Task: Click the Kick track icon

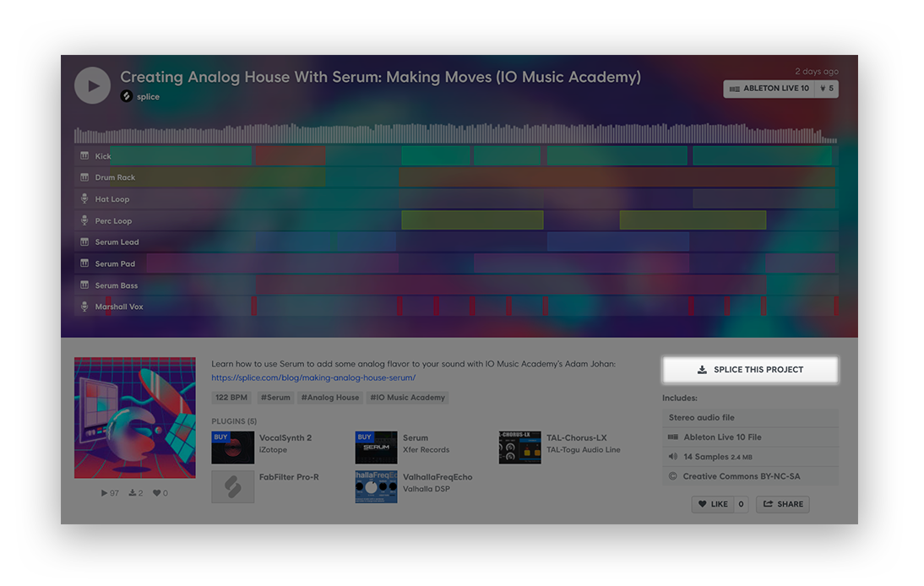Action: click(84, 155)
